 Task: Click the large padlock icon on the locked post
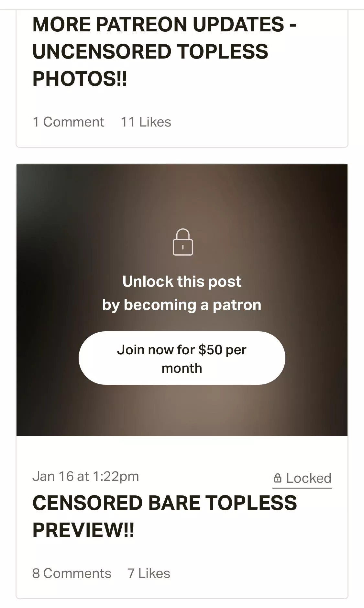click(x=183, y=242)
